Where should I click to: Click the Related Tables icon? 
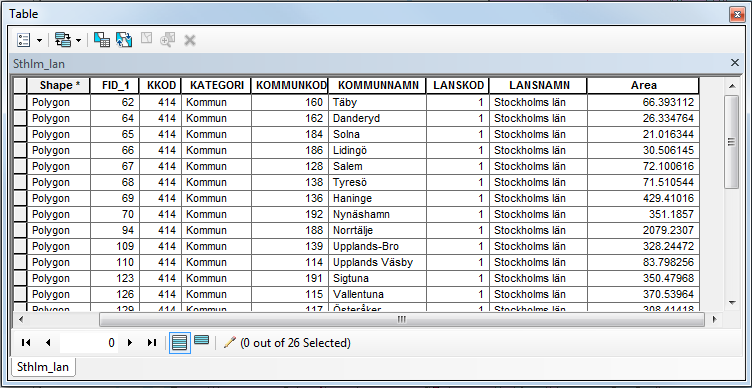click(x=62, y=40)
